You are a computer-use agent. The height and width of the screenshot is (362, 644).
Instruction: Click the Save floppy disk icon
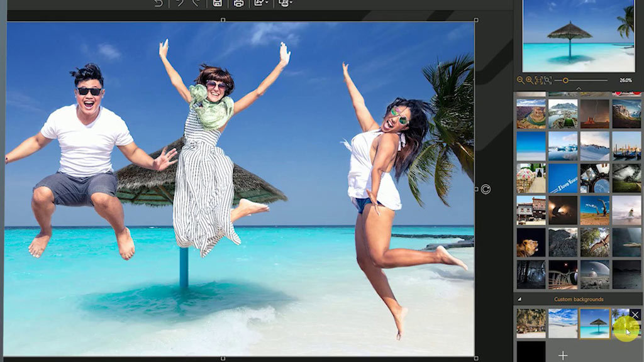[x=217, y=3]
